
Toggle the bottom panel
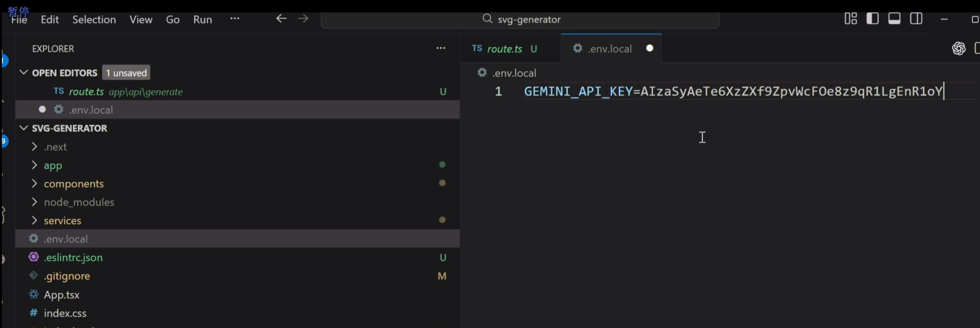895,19
